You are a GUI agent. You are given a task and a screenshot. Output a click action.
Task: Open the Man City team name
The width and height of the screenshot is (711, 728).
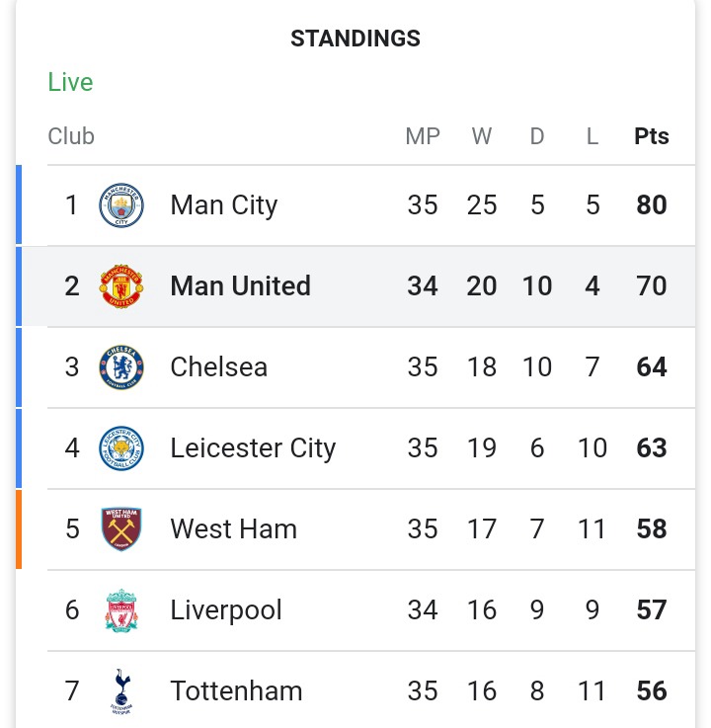[x=224, y=205]
